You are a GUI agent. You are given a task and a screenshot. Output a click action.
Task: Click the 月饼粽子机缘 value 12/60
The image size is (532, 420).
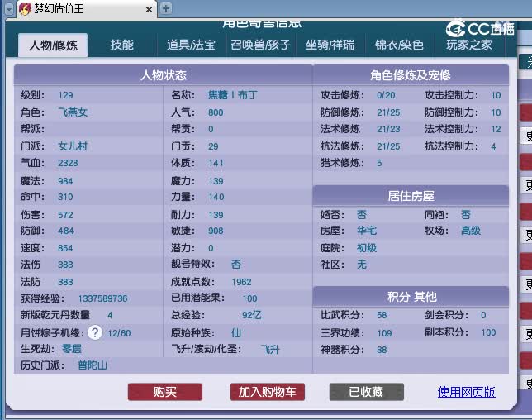click(119, 333)
